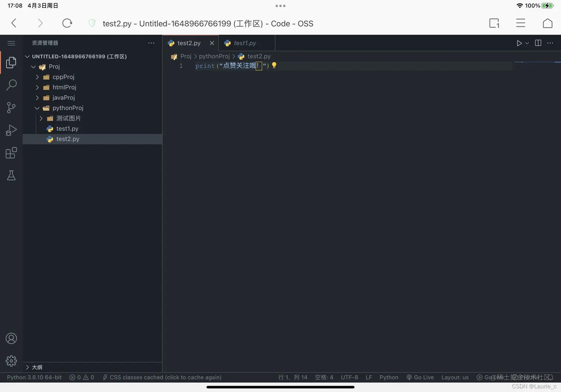The image size is (561, 392).
Task: Show code actions via lightbulb icon
Action: click(x=274, y=65)
